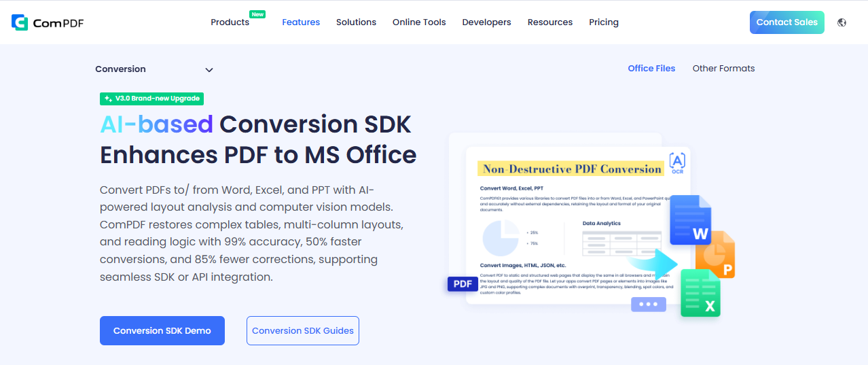
Task: Open the Conversion SDK Guides
Action: pos(303,330)
